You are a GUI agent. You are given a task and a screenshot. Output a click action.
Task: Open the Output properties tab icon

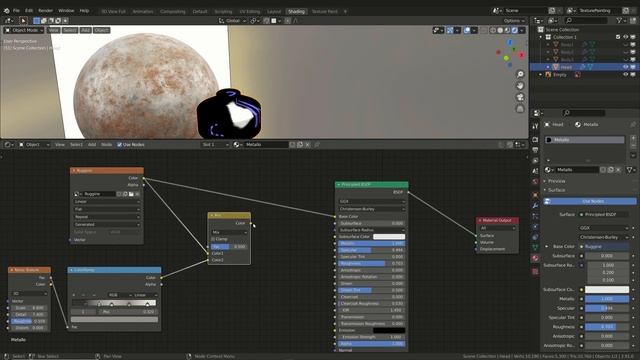pyautogui.click(x=535, y=150)
